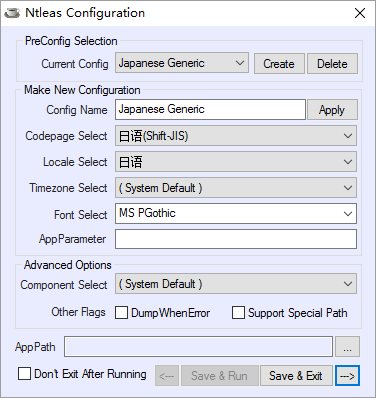Screen dimensions: 376x398
Task: Check Don't Exit After Running
Action: (25, 374)
